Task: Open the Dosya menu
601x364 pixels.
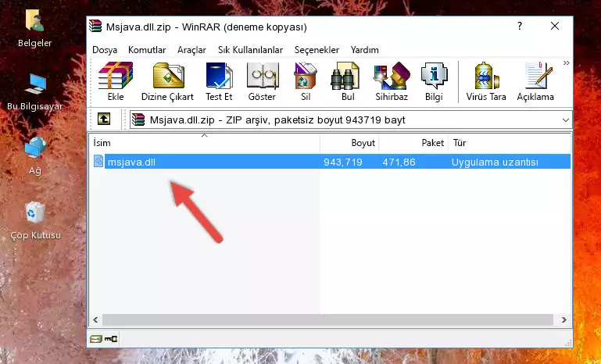Action: [105, 50]
